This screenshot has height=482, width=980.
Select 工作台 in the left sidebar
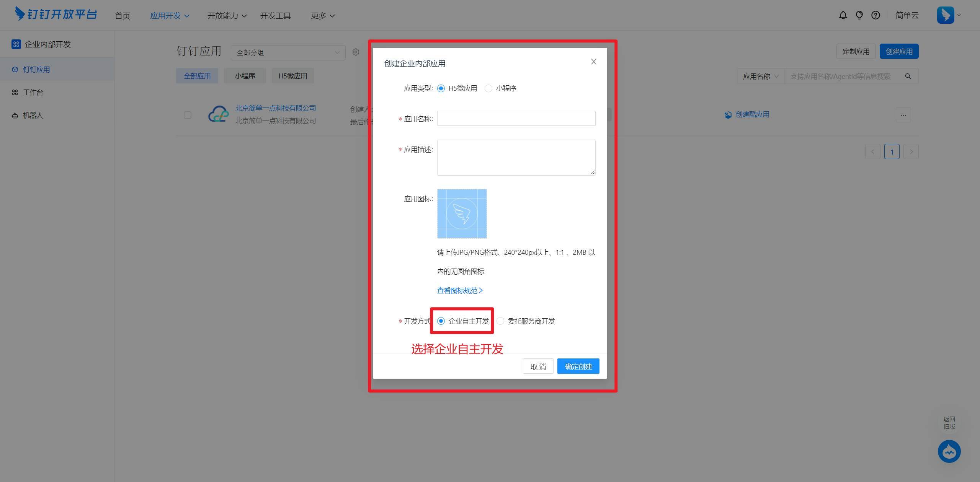(33, 92)
